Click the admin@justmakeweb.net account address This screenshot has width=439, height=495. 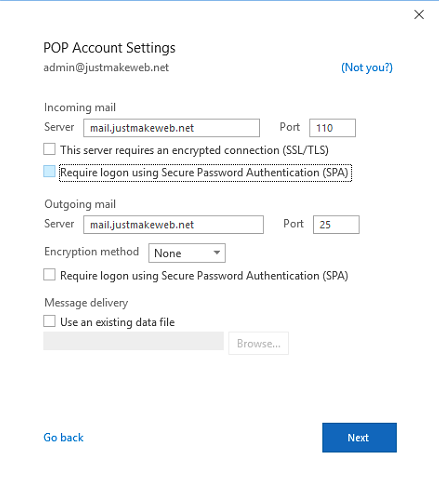(x=106, y=68)
